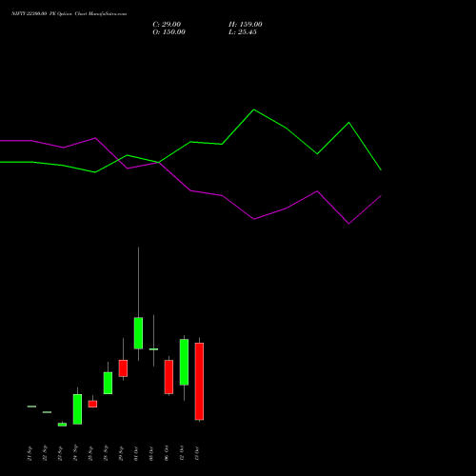Screen dimensions: 476x476
Task: Select the green candle with the longest upper wick
Action: tap(138, 333)
